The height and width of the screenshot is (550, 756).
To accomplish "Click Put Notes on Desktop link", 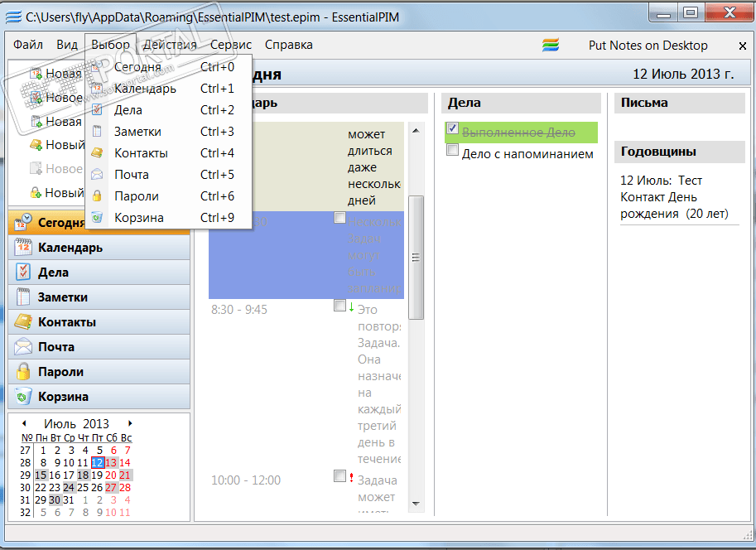I will [648, 46].
